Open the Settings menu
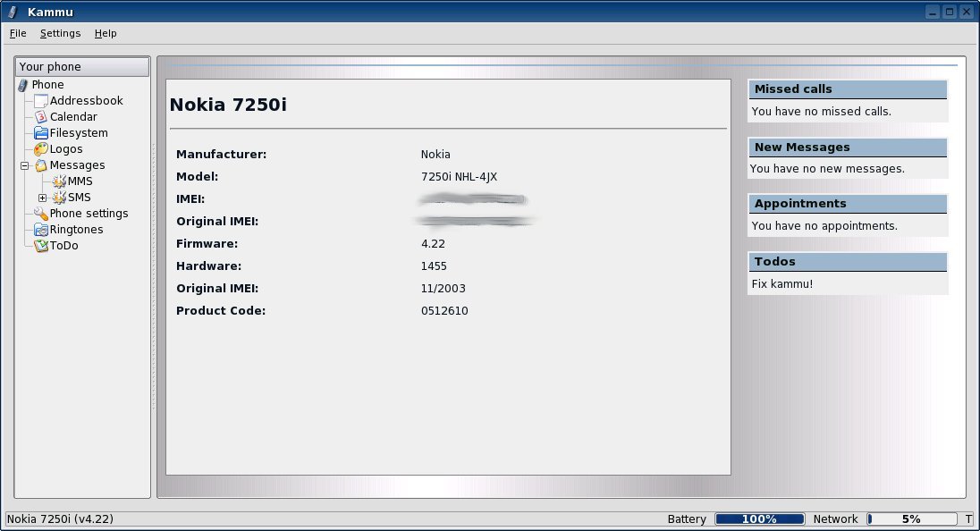The image size is (980, 531). tap(60, 33)
